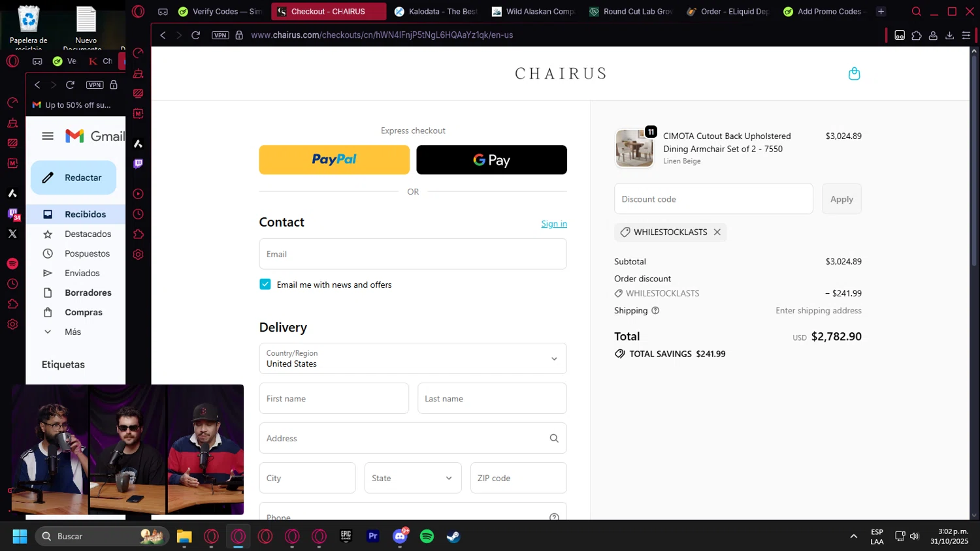Open the downloads icon in address bar
This screenshot has width=980, height=551.
pyautogui.click(x=949, y=35)
